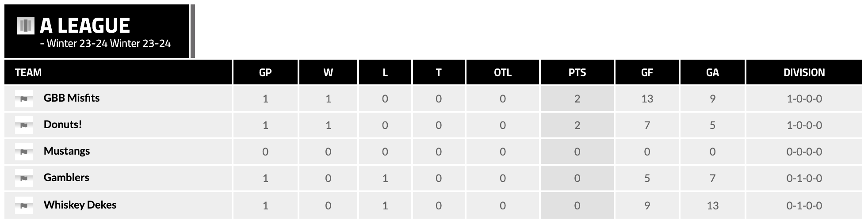
Task: Click the A LEAGUE title heading
Action: (x=85, y=26)
